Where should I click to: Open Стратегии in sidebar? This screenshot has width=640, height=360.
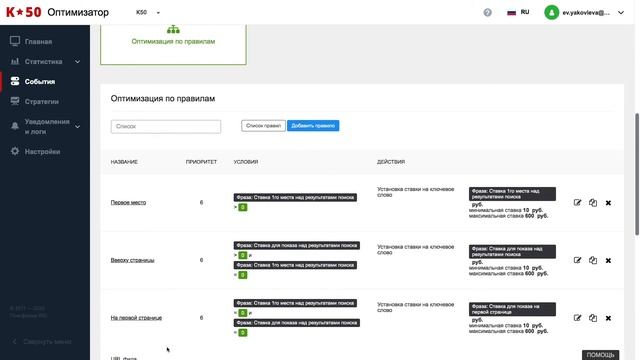(x=42, y=102)
